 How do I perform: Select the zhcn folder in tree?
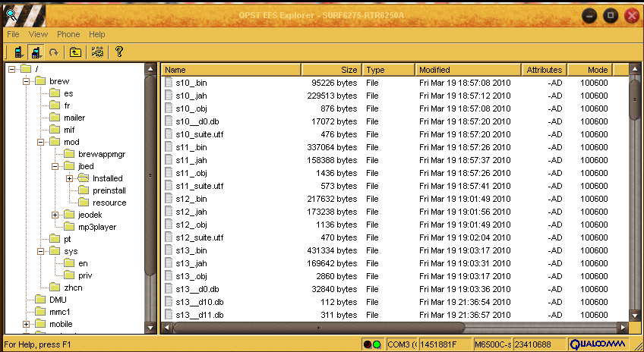click(x=73, y=288)
